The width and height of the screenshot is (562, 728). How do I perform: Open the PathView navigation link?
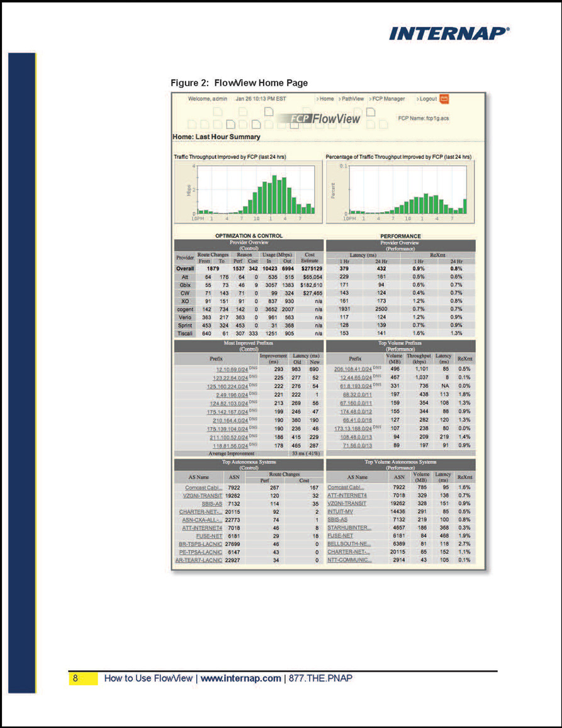coord(351,99)
